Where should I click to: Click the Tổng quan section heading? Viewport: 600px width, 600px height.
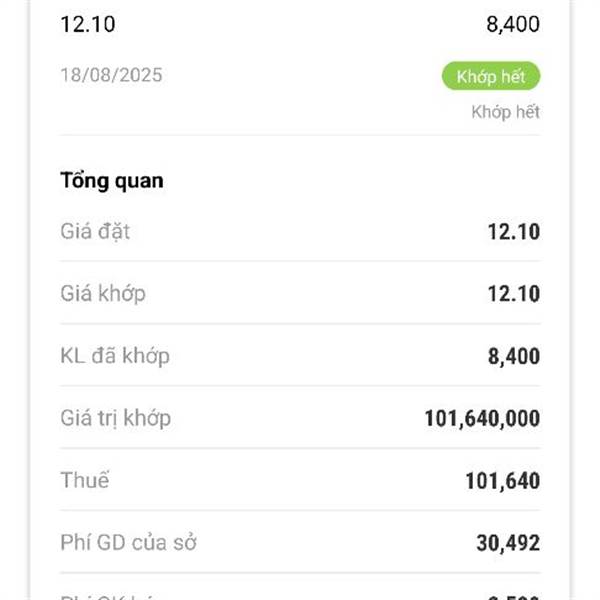112,180
